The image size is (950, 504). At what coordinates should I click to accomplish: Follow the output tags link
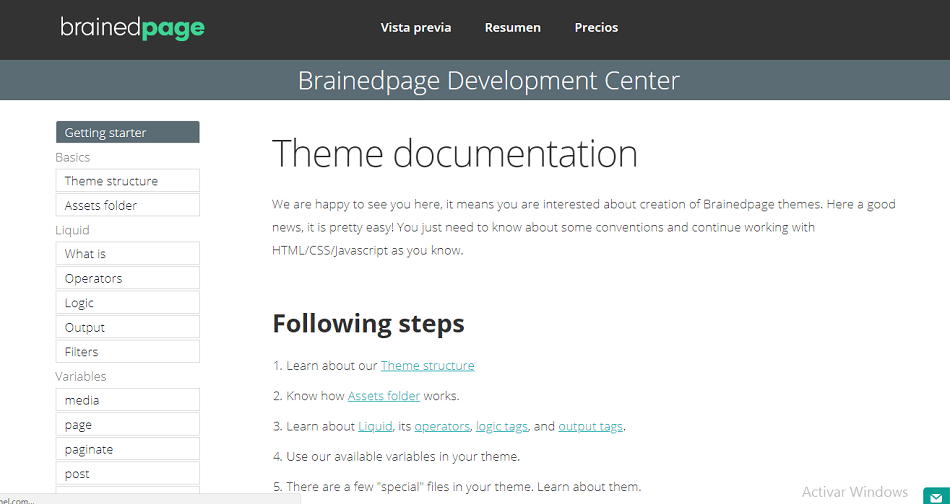pyautogui.click(x=590, y=426)
